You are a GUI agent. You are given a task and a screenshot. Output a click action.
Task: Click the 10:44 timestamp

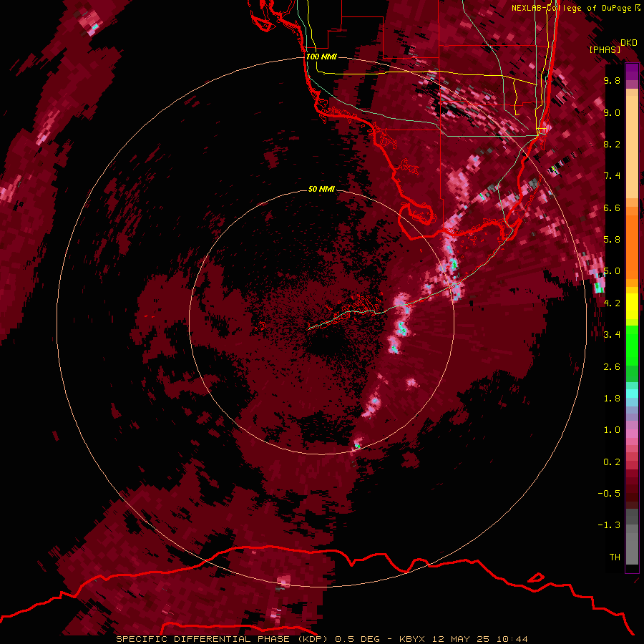click(512, 639)
